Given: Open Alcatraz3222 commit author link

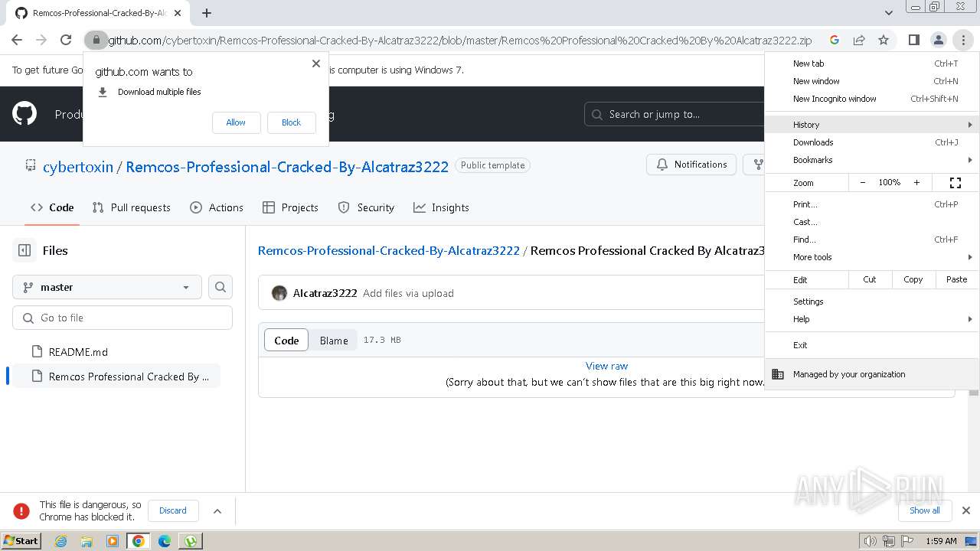Looking at the screenshot, I should 325,293.
